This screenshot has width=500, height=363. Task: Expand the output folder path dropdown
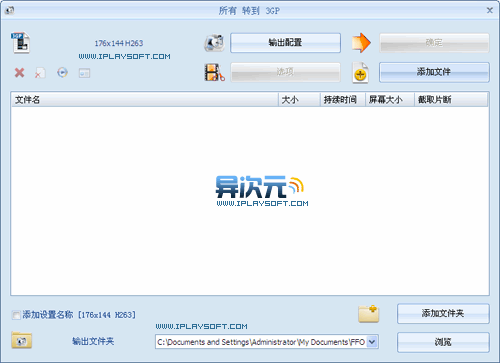(372, 342)
